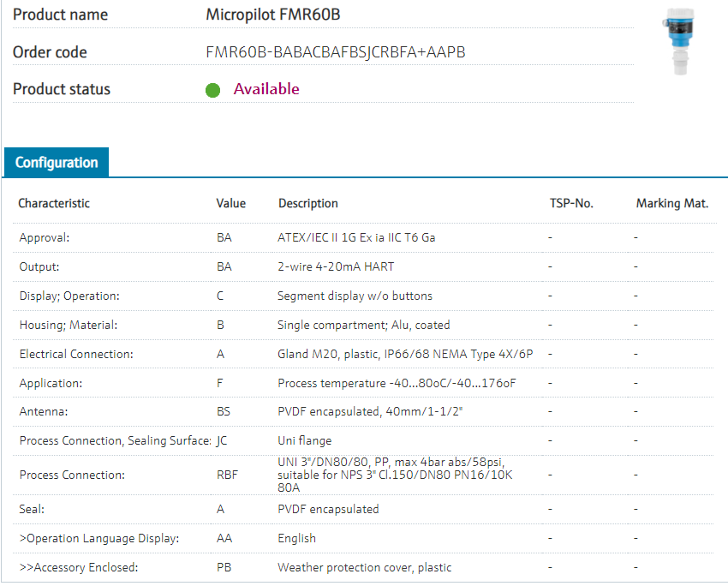The image size is (728, 586).
Task: Click the Characteristic column header
Action: pyautogui.click(x=54, y=203)
